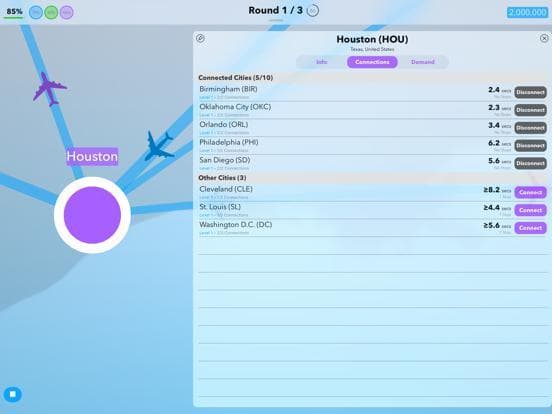
Task: Click the green player circle at top left
Action: pos(51,12)
